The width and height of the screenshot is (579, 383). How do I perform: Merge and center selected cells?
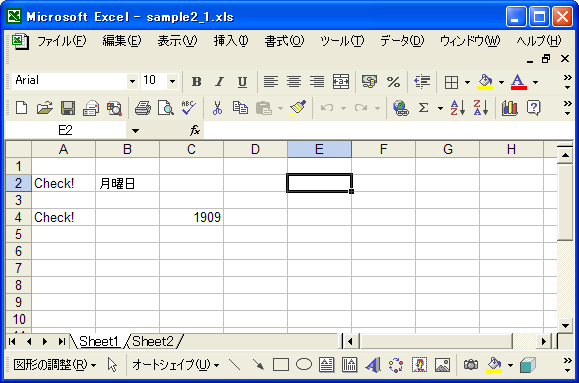coord(340,82)
